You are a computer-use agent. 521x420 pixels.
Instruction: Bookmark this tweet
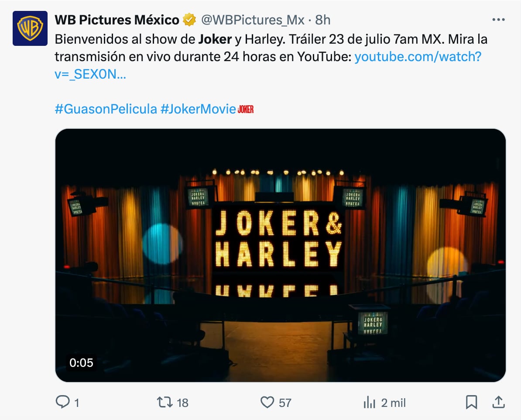pos(471,402)
